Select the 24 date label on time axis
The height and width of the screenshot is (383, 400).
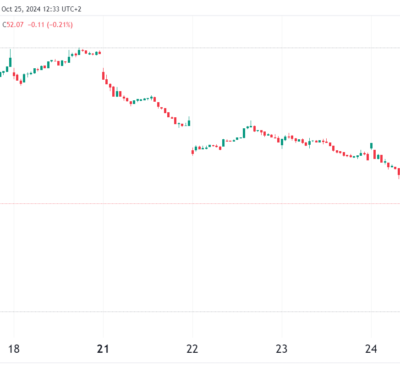[x=371, y=349]
